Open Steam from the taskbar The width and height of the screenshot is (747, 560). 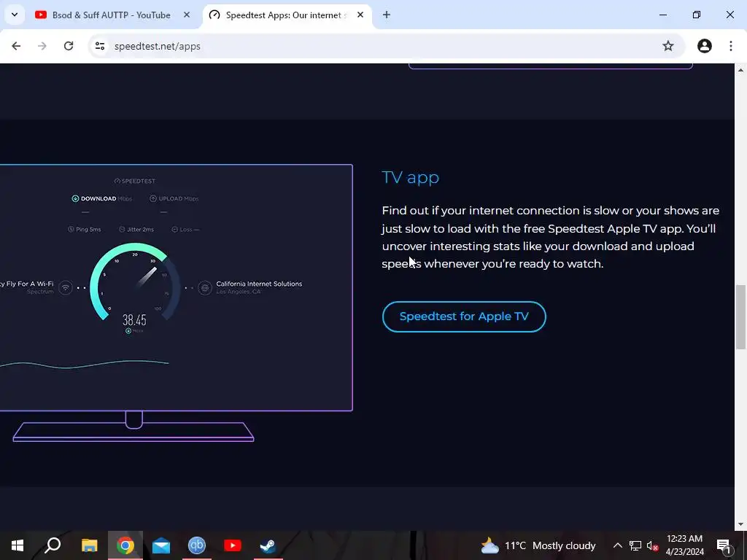tap(268, 545)
